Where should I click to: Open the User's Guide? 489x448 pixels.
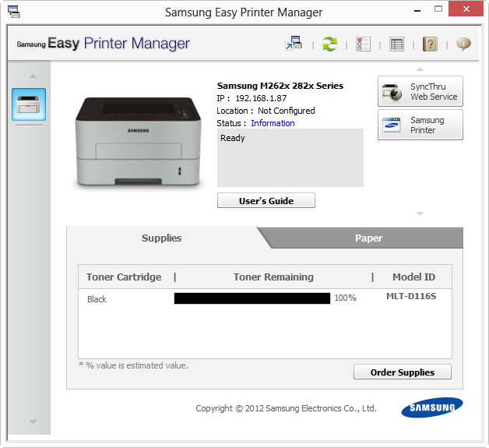pyautogui.click(x=266, y=200)
